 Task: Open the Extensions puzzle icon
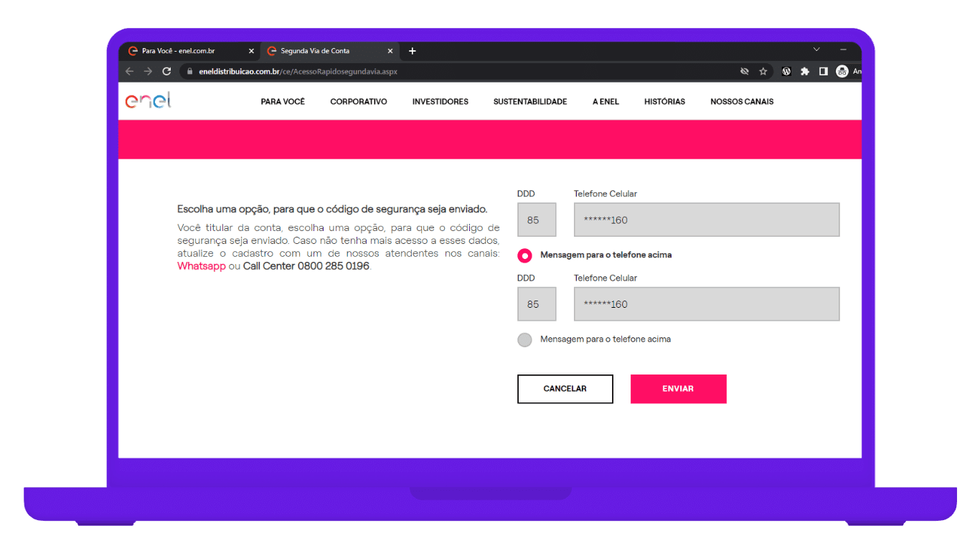pyautogui.click(x=805, y=71)
